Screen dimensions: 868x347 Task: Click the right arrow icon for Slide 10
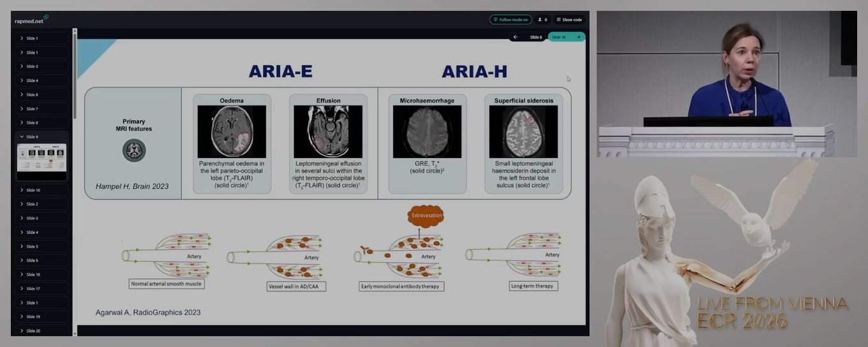[578, 37]
